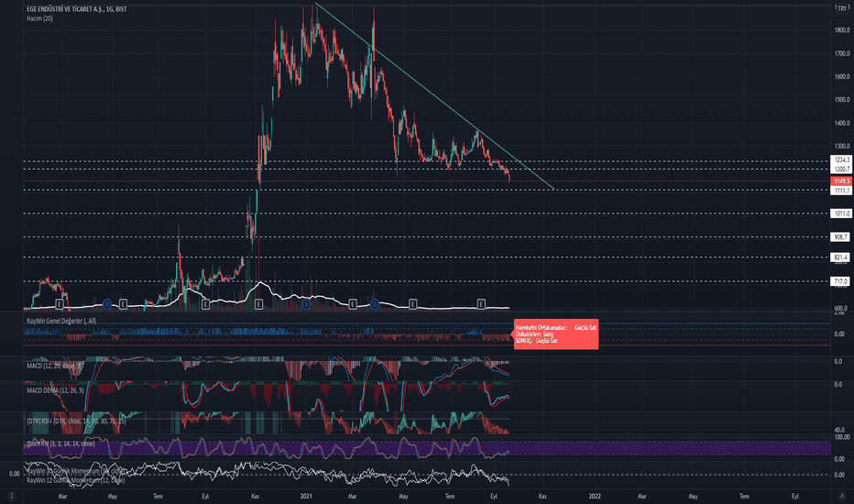Viewport: 854px width, 504px height.
Task: Click the 1234.3 horizontal line price label
Action: click(841, 160)
